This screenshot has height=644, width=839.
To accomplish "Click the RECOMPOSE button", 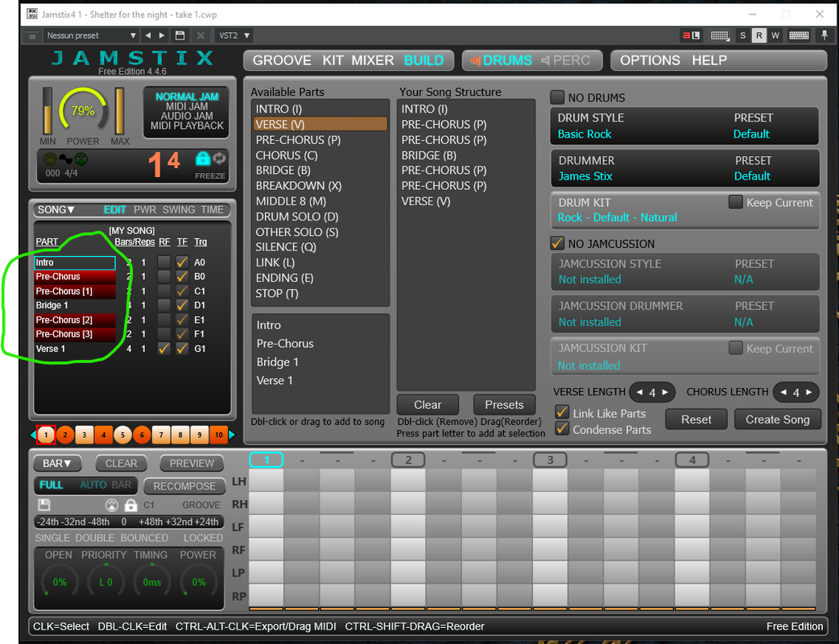I will (184, 486).
